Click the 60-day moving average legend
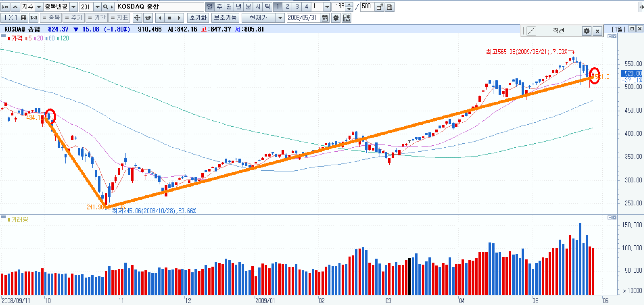Viewport: 644px width, 305px height. [50, 38]
